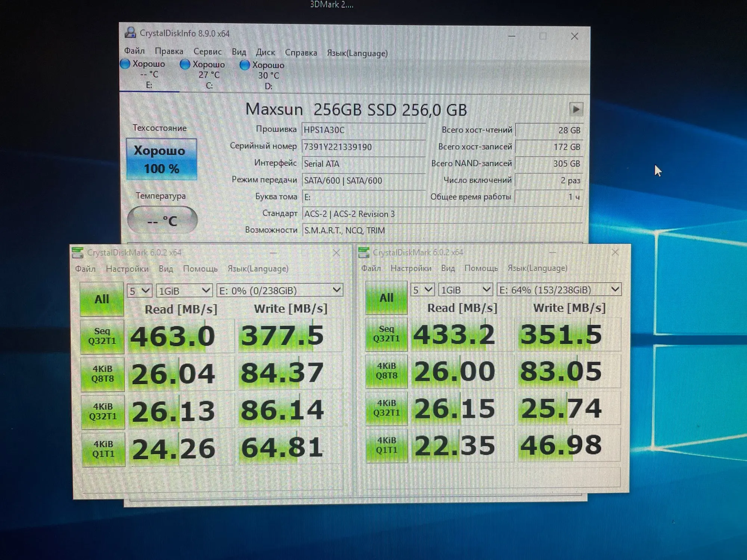
Task: Click the CrystalDiskInfo title bar icon
Action: click(130, 33)
